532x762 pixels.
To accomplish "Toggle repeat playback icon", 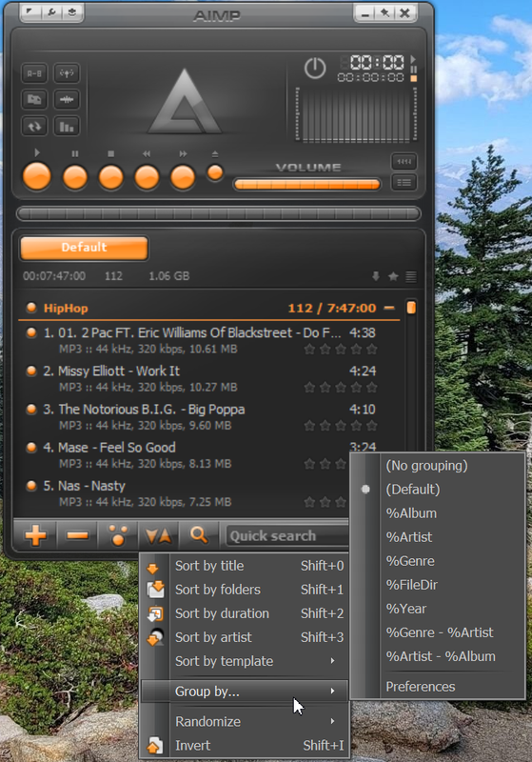I will coord(34,127).
